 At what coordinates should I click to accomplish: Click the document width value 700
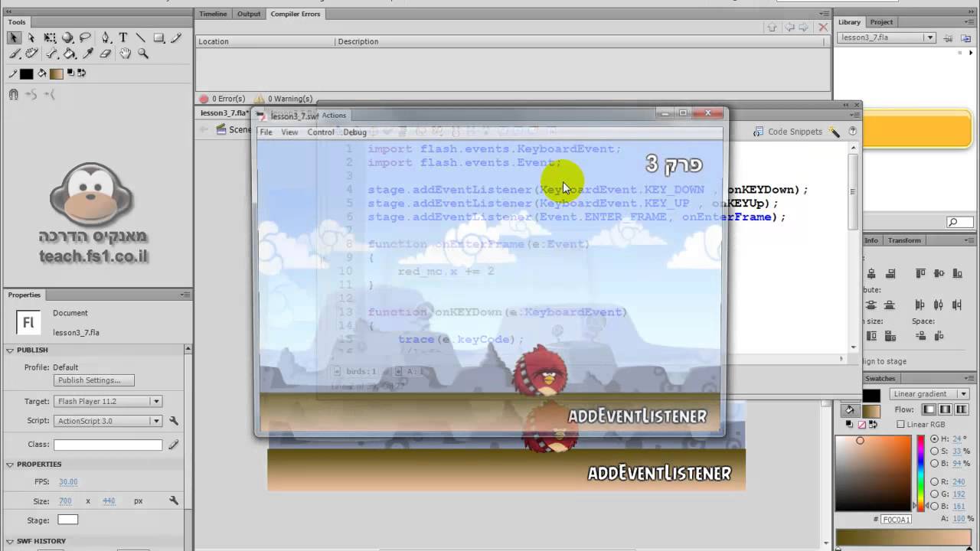click(66, 501)
